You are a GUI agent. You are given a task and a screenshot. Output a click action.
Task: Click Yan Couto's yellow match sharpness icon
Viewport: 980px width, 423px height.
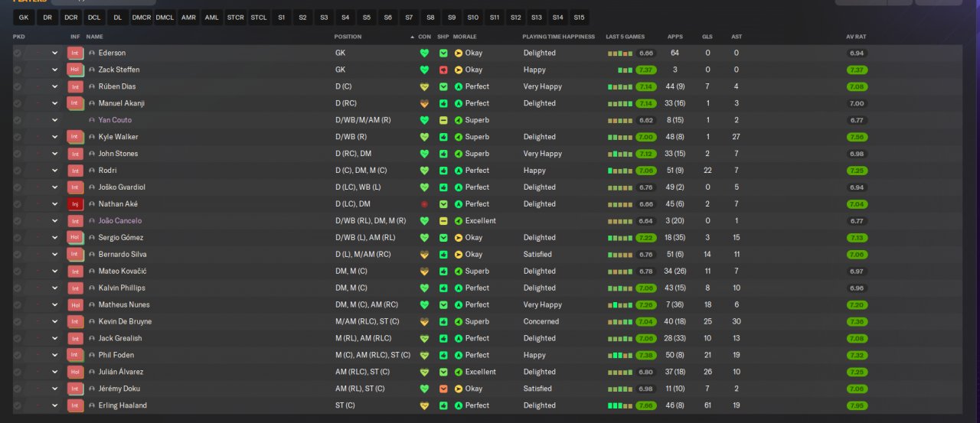coord(443,120)
